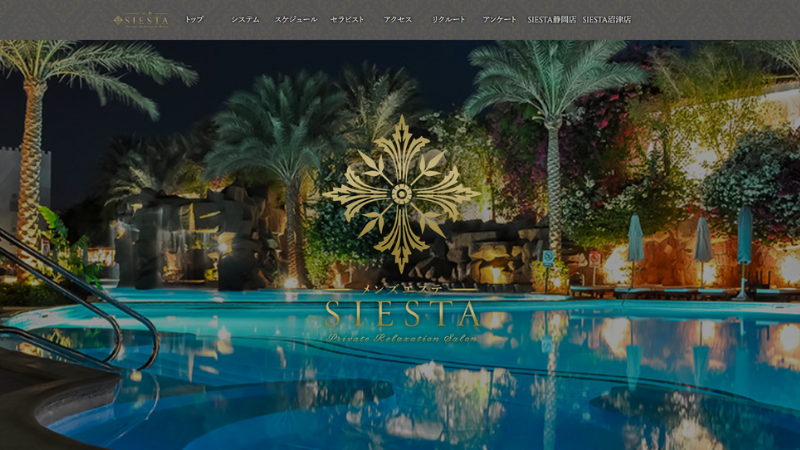Viewport: 800px width, 450px height.
Task: Open the システム page
Action: tap(245, 19)
